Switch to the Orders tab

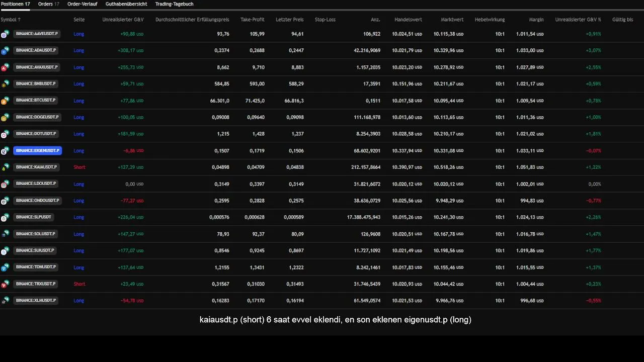49,4
